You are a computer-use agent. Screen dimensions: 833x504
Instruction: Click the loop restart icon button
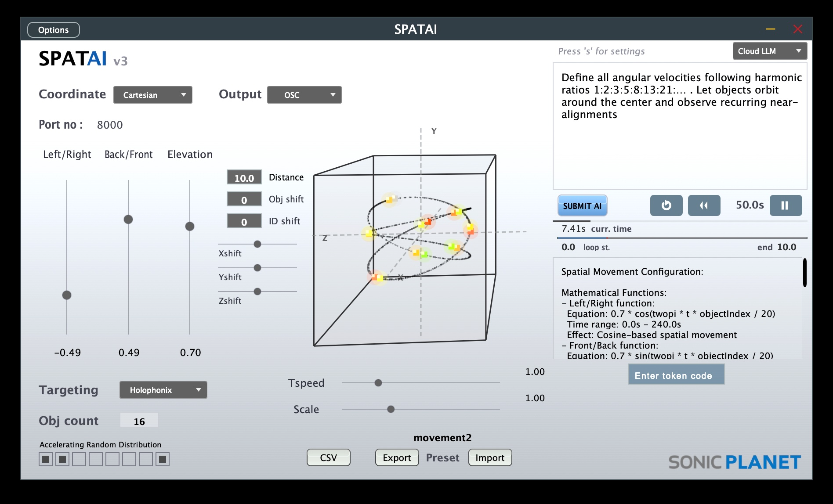click(666, 205)
